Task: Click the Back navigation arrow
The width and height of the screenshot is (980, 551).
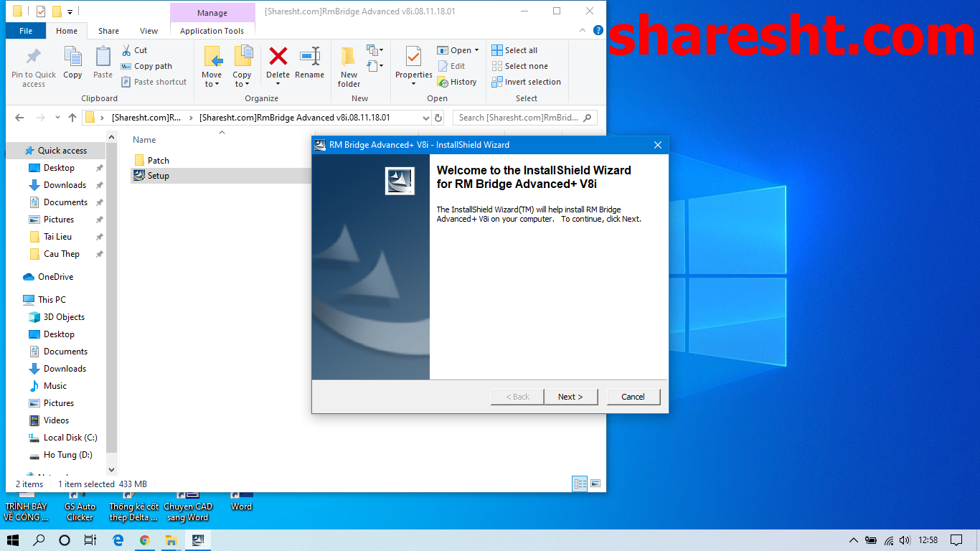Action: [19, 118]
